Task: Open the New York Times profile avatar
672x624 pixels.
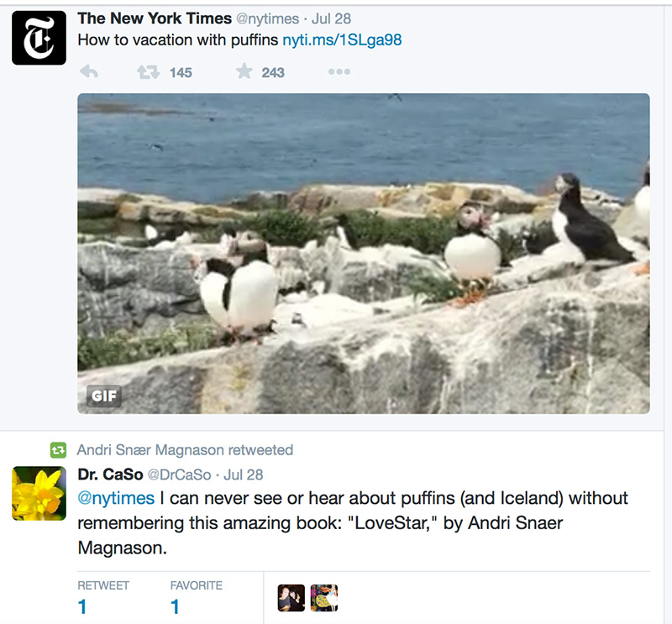Action: 38,37
